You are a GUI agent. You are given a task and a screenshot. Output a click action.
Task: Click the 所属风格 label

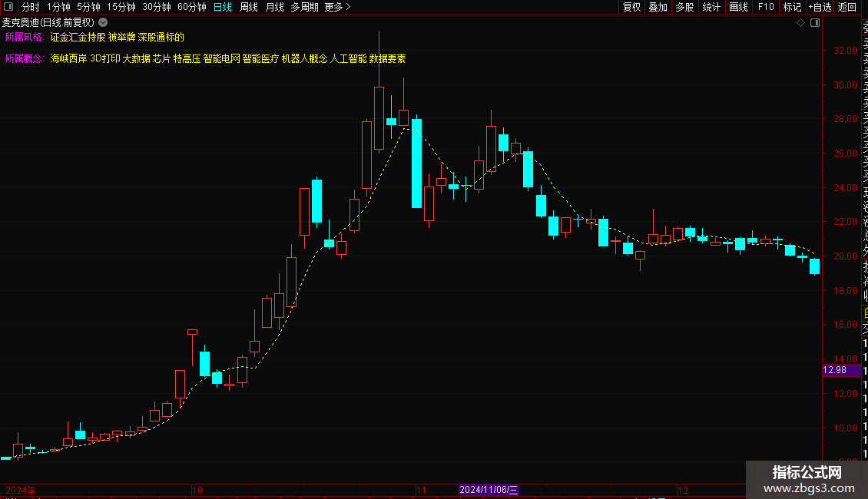click(25, 37)
